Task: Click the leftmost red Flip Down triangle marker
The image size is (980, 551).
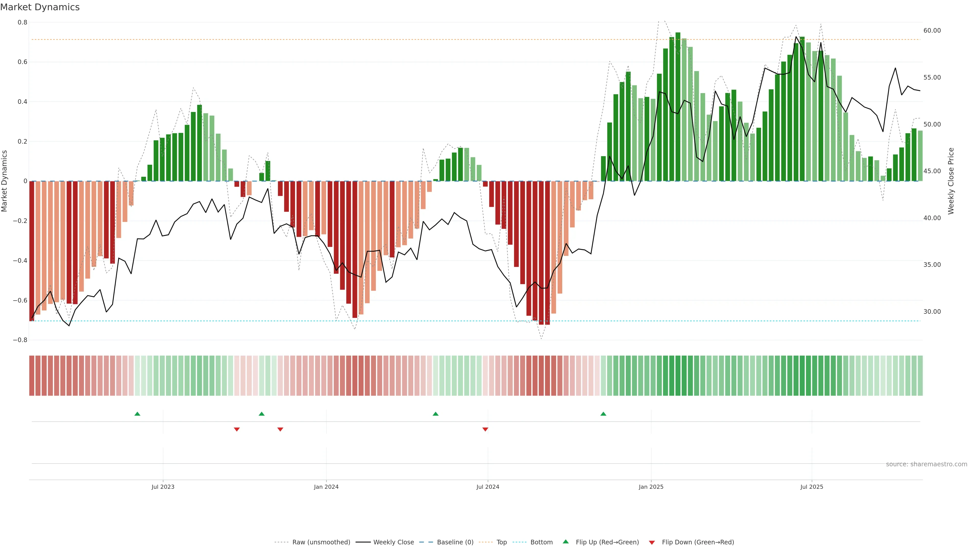Action: coord(237,429)
